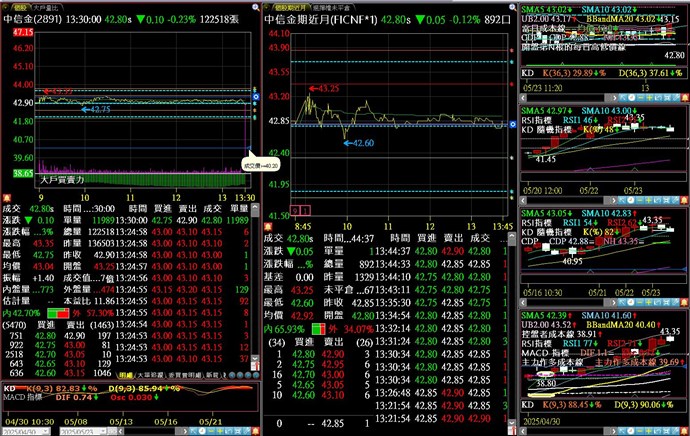Select the 明細 tab below the tick list

[x=126, y=375]
